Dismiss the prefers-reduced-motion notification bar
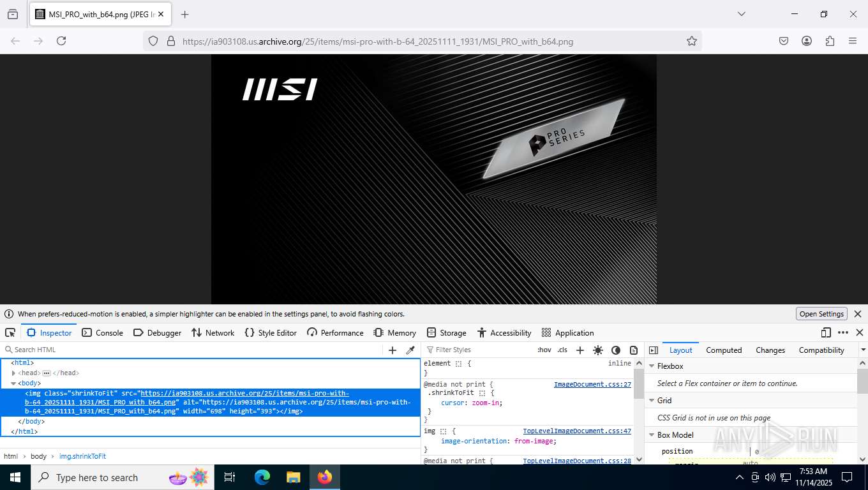This screenshot has width=868, height=490. [858, 314]
